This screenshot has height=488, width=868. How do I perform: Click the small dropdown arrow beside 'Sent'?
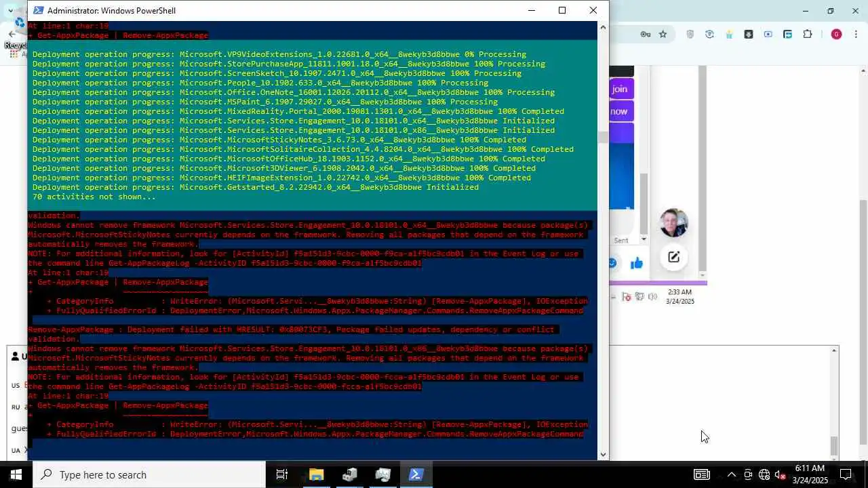[644, 240]
